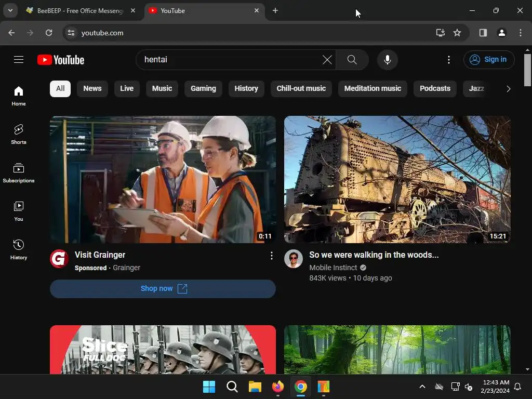The image size is (532, 399).
Task: Reload the YouTube page
Action: point(49,33)
